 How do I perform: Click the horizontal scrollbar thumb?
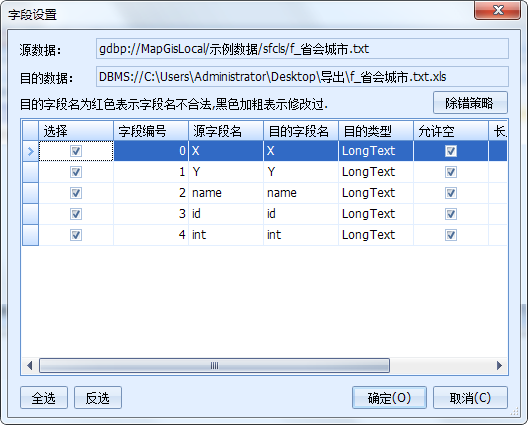[214, 366]
